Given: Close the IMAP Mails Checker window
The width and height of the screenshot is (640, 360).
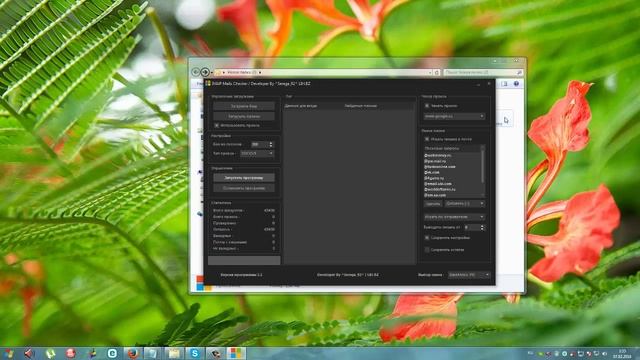Looking at the screenshot, I should 489,84.
